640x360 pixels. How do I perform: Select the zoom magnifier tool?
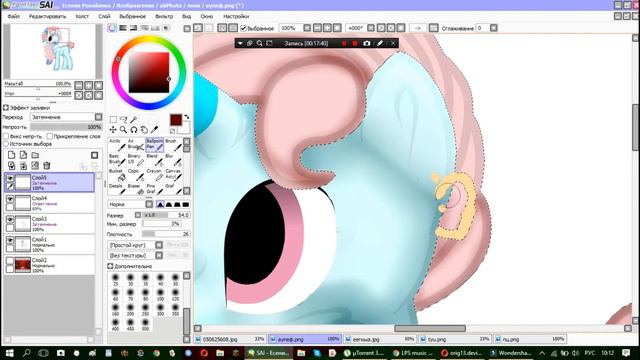click(123, 130)
